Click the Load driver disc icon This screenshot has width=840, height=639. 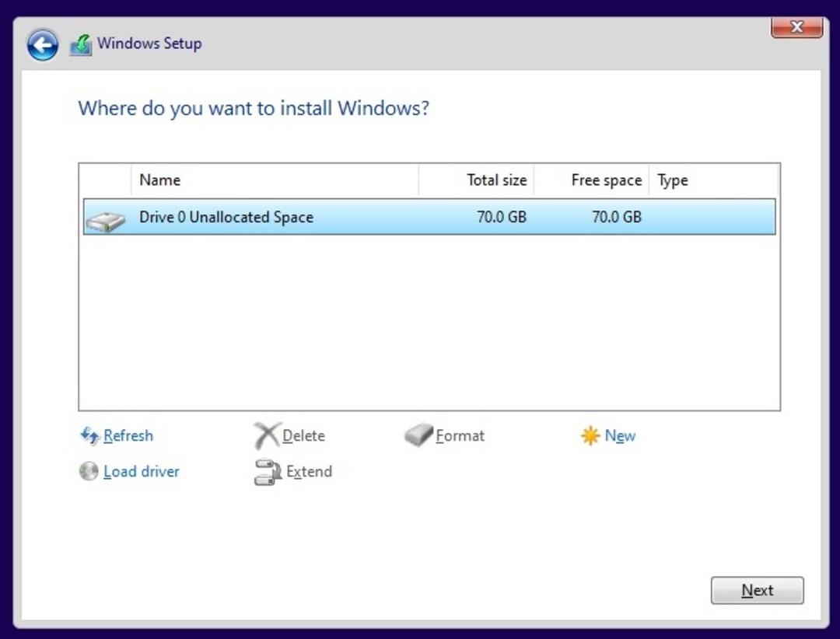tap(89, 471)
